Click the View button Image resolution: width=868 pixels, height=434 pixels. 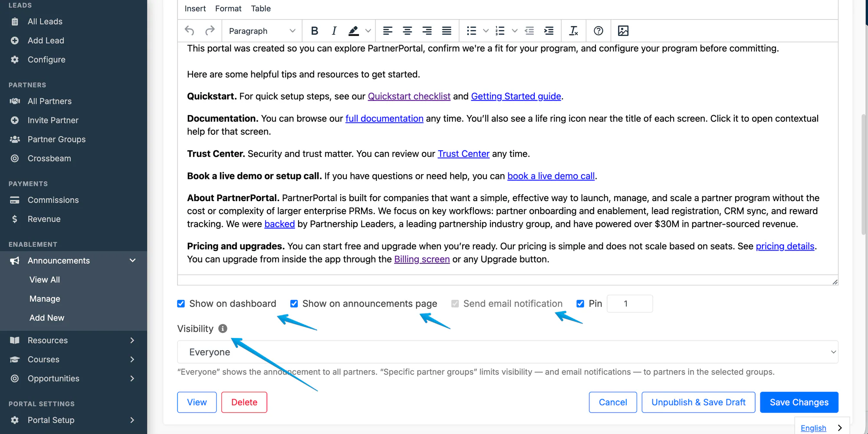tap(197, 402)
